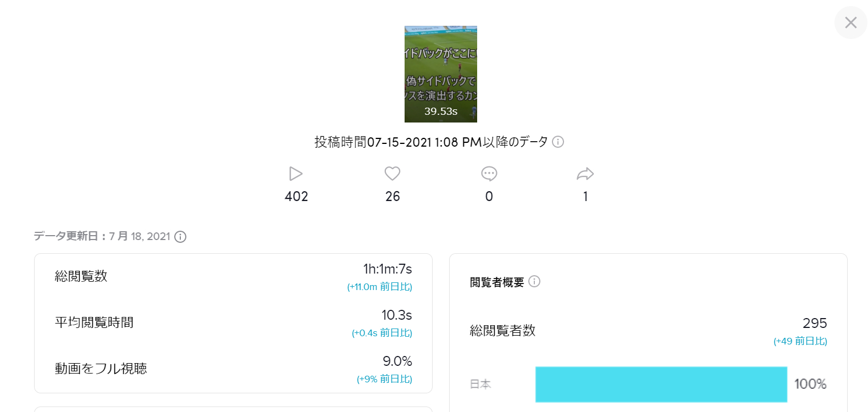Click the +11.0m 前日比 change text
Image resolution: width=868 pixels, height=412 pixels.
coord(380,287)
